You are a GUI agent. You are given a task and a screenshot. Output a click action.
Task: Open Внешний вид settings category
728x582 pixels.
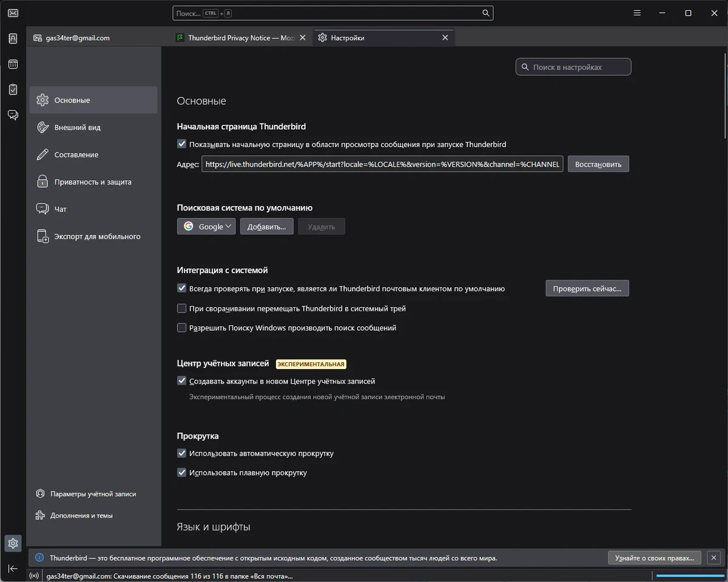pos(93,127)
